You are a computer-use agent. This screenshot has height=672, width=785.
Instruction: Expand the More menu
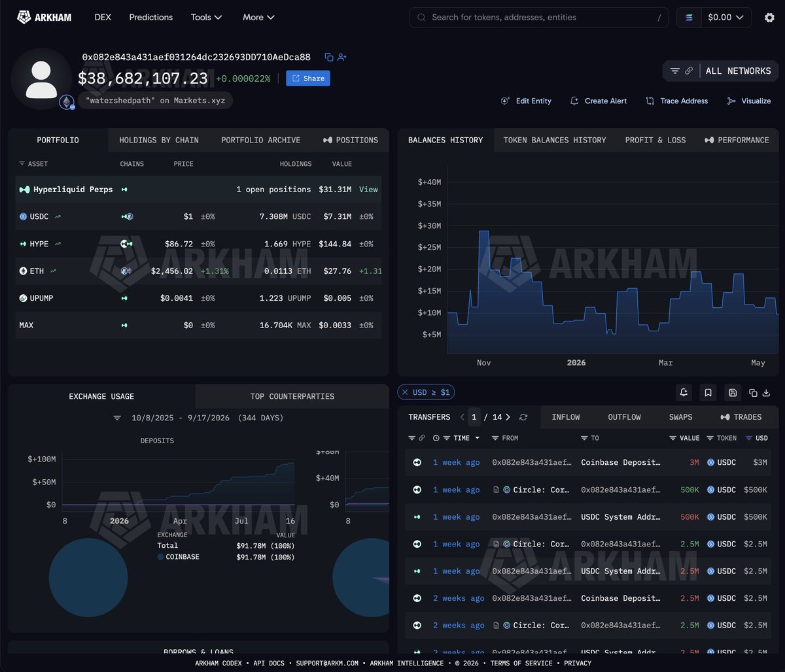pos(258,17)
